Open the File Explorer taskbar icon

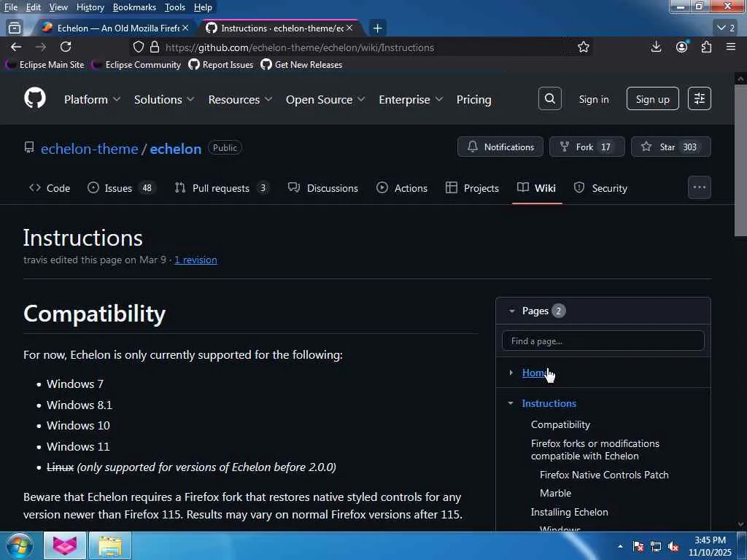[x=110, y=545]
